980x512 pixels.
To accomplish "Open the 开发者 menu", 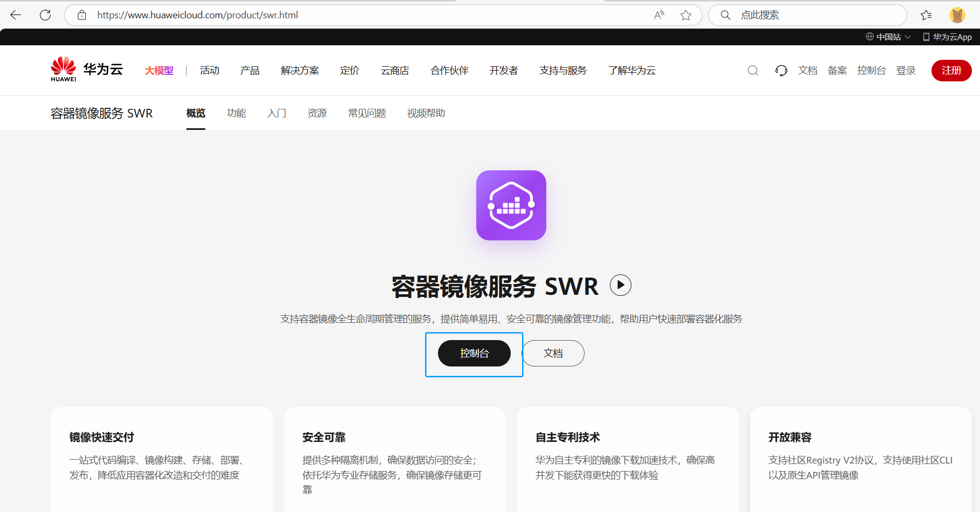I will pos(504,71).
